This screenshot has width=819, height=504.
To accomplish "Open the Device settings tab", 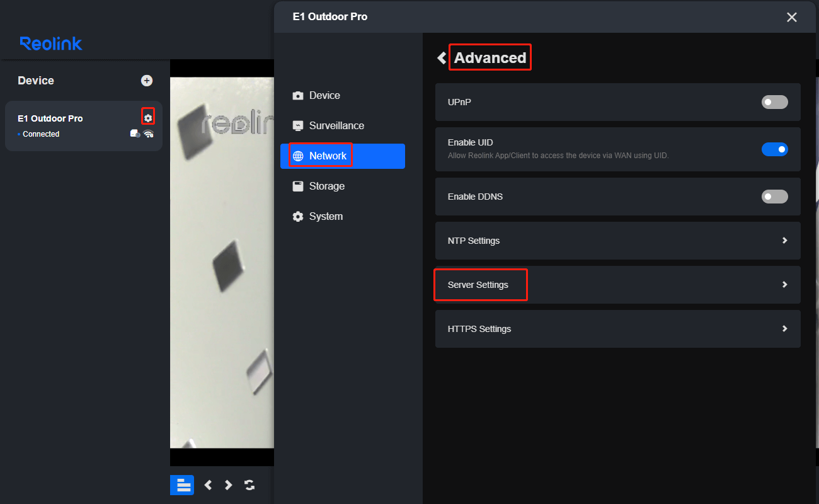I will point(343,96).
